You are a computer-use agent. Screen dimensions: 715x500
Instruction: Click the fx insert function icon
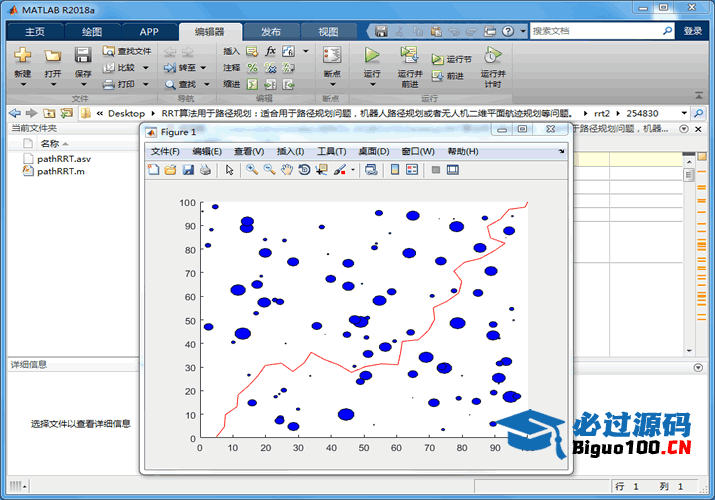click(x=270, y=51)
